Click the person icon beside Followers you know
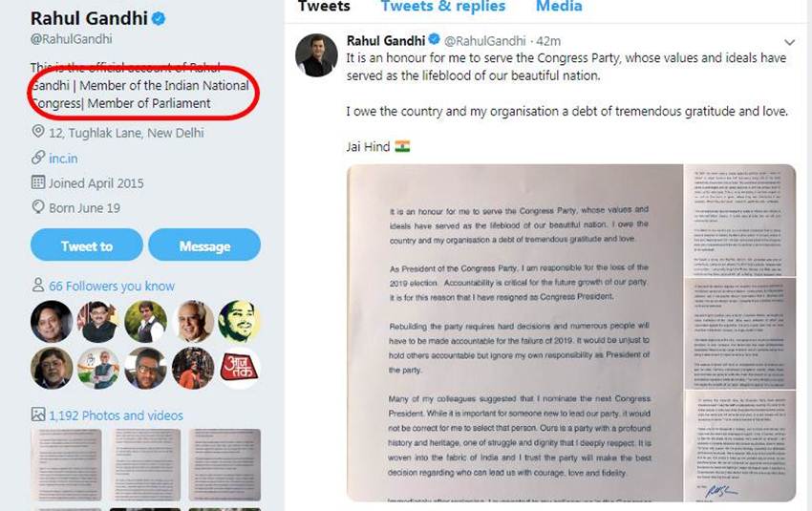This screenshot has width=812, height=511. click(38, 286)
